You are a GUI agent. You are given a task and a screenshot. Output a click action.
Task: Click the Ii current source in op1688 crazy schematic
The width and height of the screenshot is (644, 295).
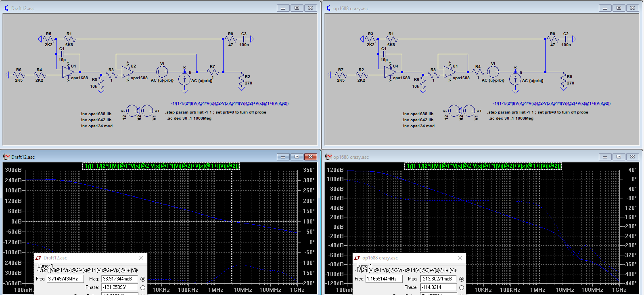pos(515,79)
